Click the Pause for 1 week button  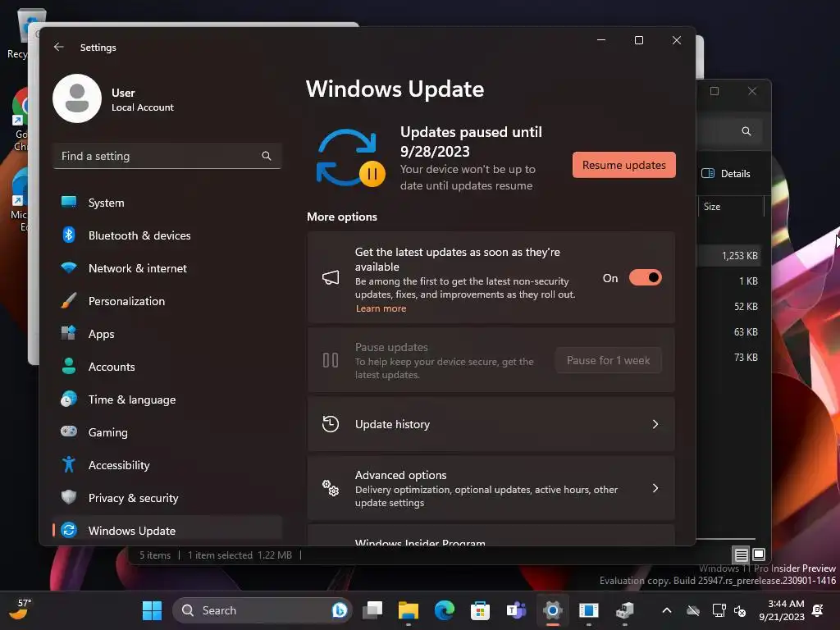click(609, 360)
